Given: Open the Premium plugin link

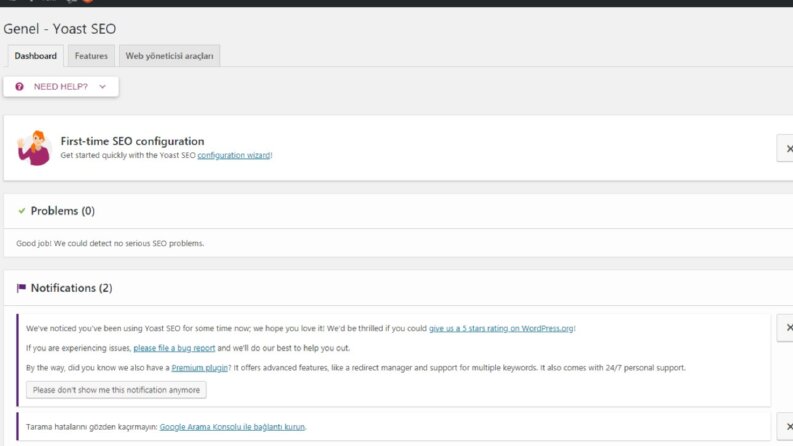Looking at the screenshot, I should pyautogui.click(x=200, y=368).
